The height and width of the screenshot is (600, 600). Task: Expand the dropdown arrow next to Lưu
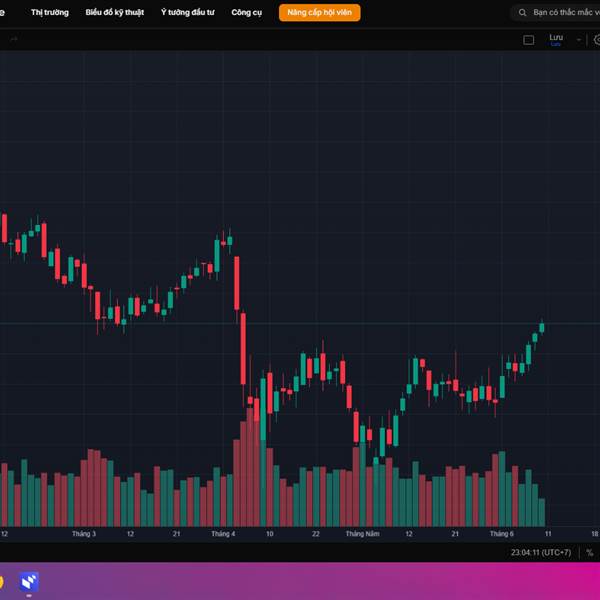[x=579, y=40]
